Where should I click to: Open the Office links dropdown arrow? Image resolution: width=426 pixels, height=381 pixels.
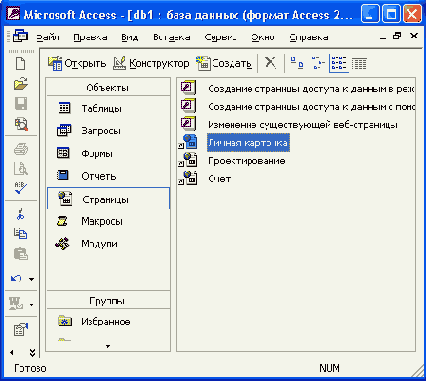click(x=31, y=305)
